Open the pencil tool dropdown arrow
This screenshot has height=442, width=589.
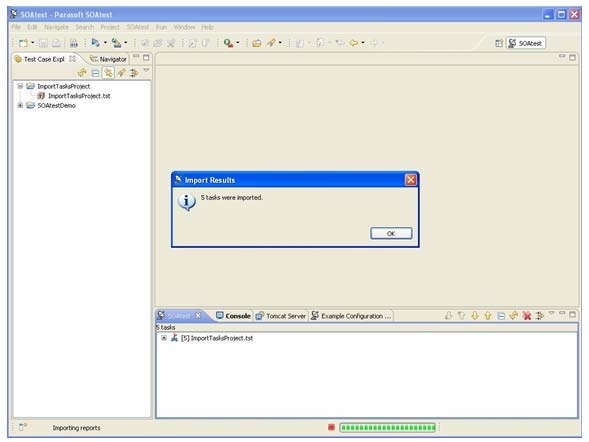click(x=280, y=43)
